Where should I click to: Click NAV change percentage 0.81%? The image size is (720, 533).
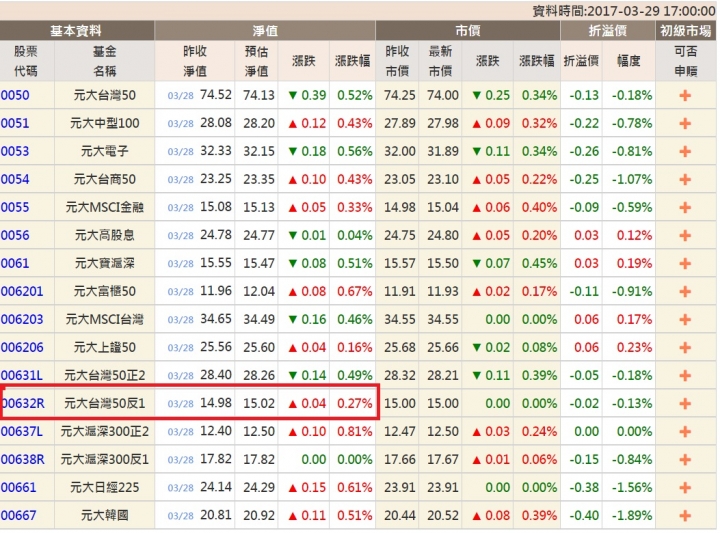(354, 432)
